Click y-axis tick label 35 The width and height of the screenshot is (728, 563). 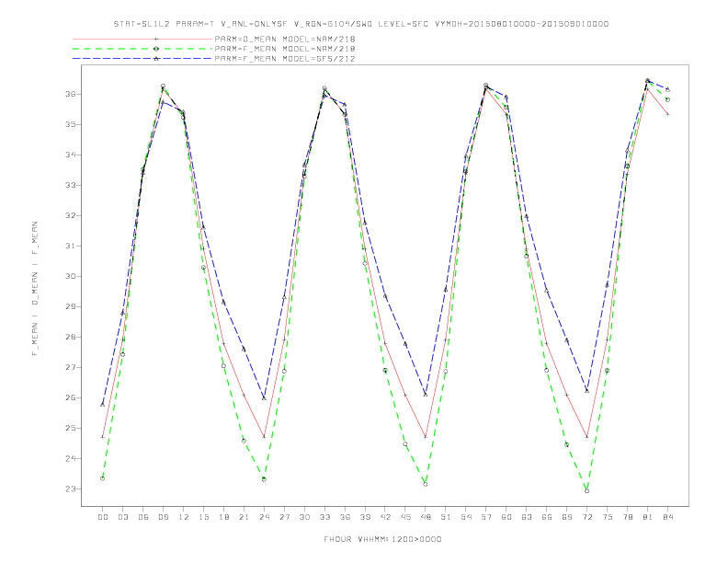(x=71, y=124)
